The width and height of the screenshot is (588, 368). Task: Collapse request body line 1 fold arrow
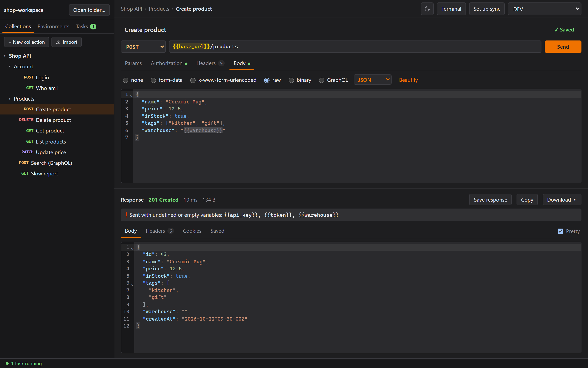[x=131, y=96]
